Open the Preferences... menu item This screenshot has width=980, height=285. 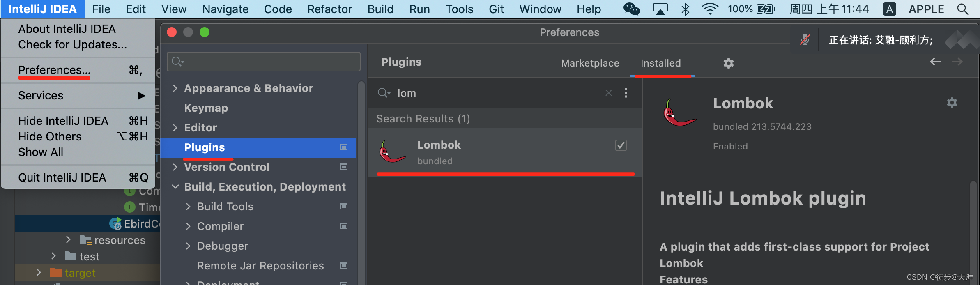pos(54,70)
